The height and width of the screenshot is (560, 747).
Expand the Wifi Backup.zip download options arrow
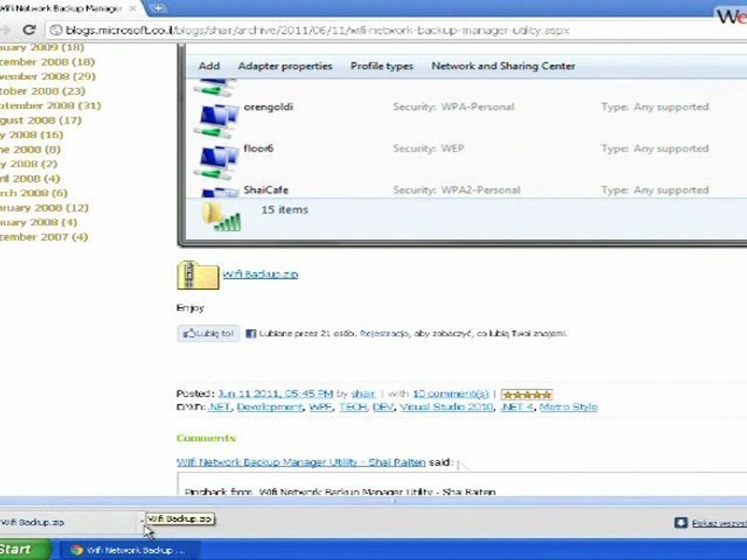tap(142, 522)
